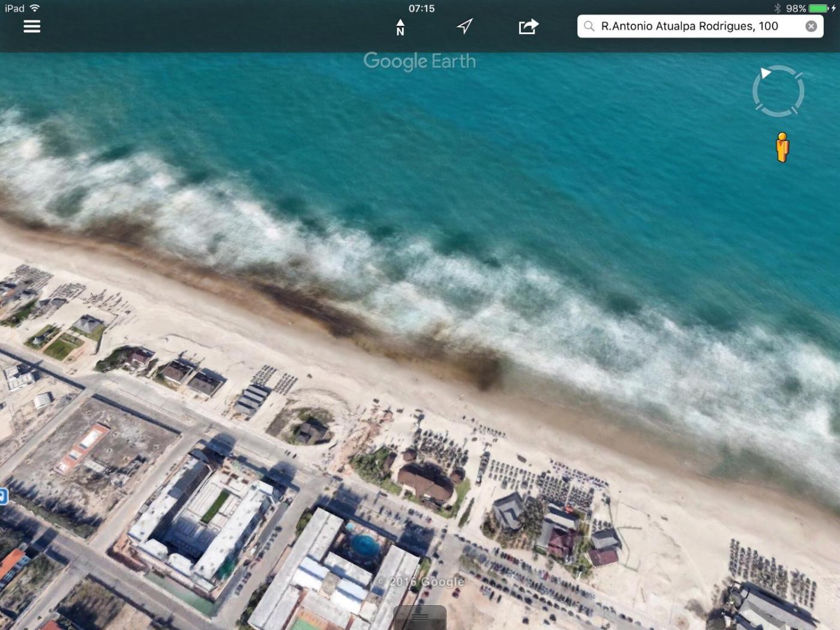Select the yellow Street View pegman
Viewport: 840px width, 630px height.
782,147
